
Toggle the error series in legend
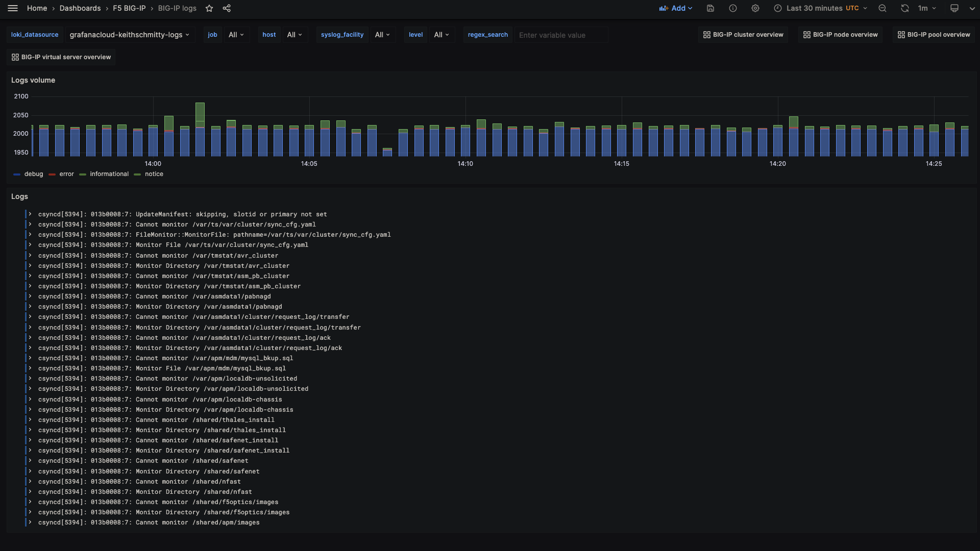[66, 174]
